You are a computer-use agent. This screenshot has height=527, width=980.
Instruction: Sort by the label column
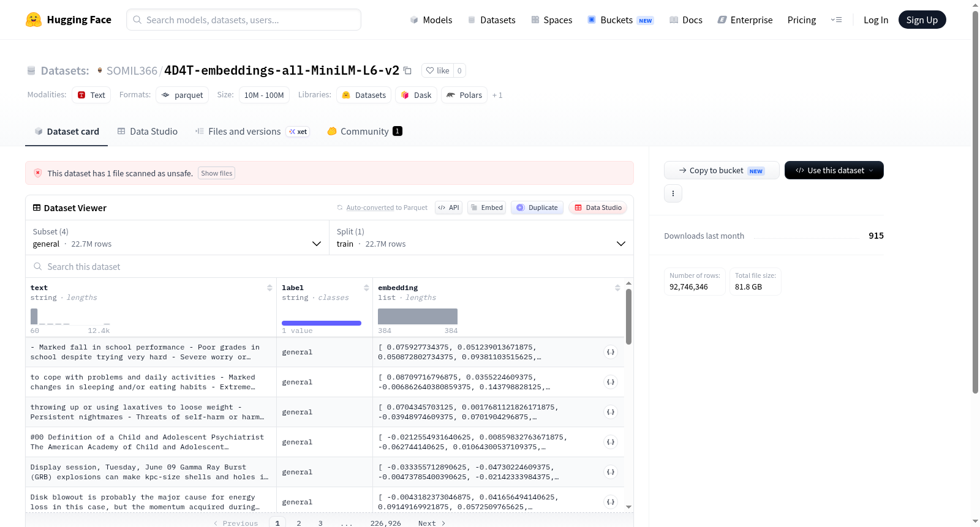coord(366,288)
